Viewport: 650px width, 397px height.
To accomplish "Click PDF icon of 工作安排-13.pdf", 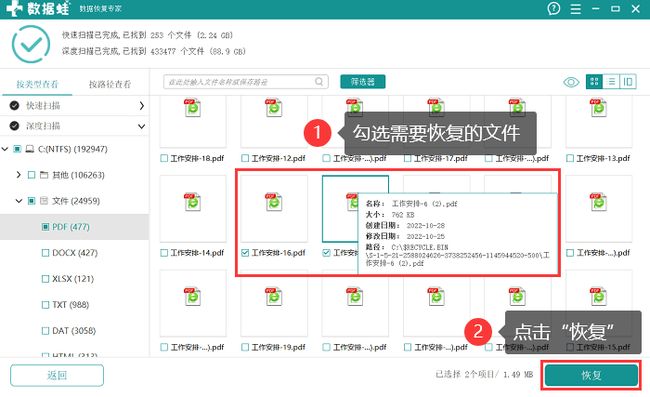I will [x=598, y=108].
